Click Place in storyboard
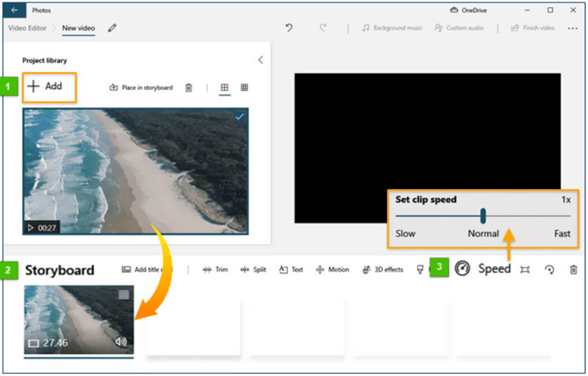588x376 pixels. (141, 88)
